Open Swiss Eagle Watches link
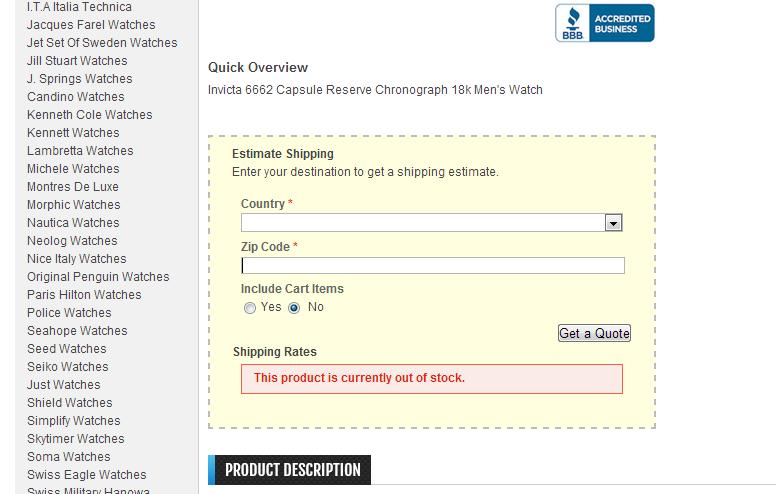Screen dimensions: 776x494 point(87,475)
